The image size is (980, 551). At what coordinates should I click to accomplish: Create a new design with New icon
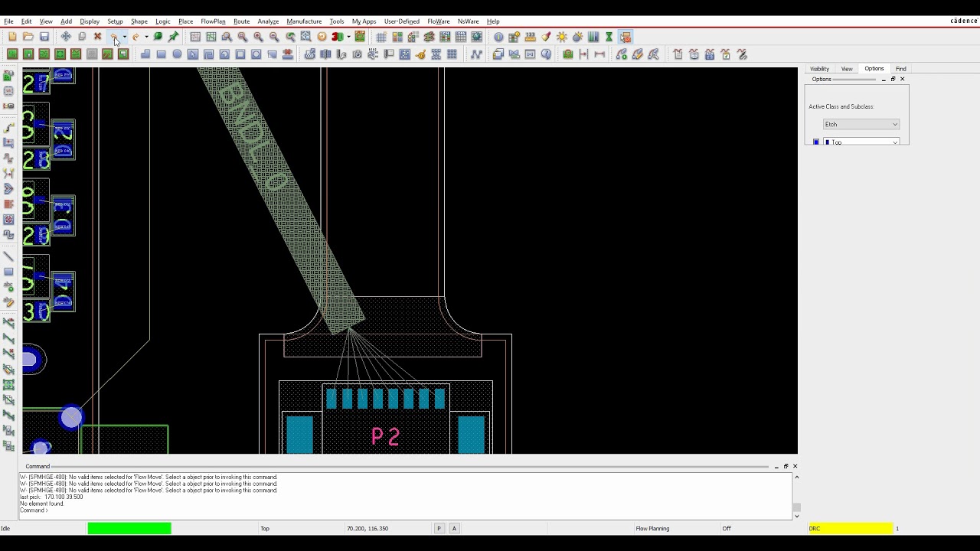(12, 37)
